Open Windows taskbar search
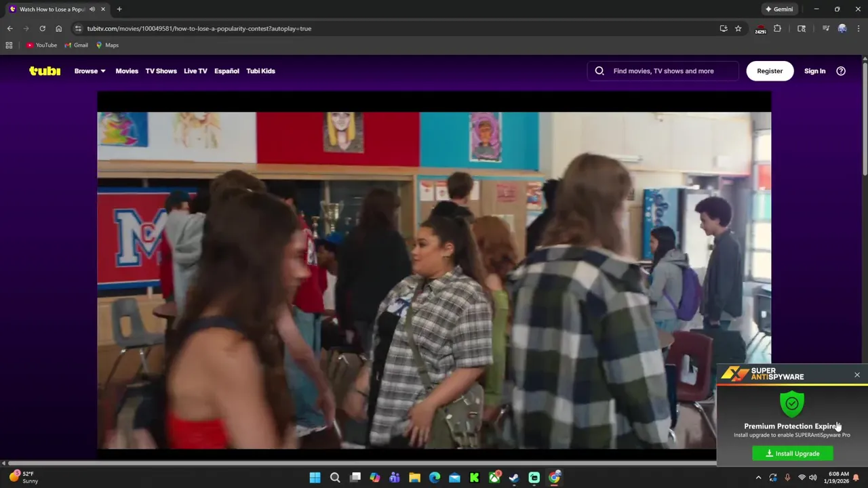This screenshot has width=868, height=488. (335, 477)
